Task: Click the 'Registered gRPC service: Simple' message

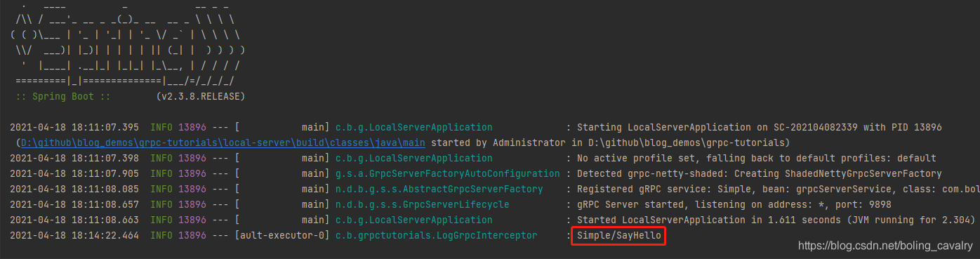Action: [778, 189]
